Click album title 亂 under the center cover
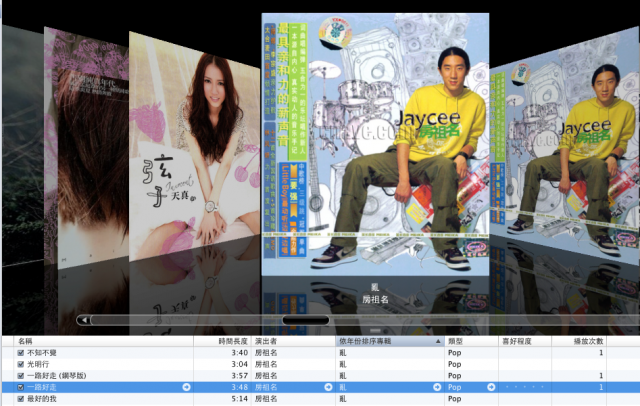 tap(375, 287)
